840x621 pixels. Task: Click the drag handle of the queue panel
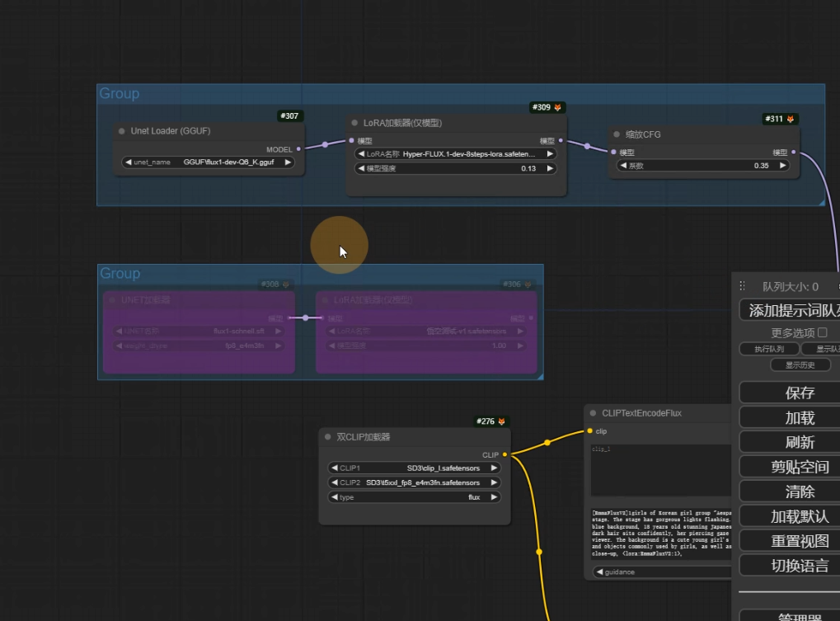(742, 286)
